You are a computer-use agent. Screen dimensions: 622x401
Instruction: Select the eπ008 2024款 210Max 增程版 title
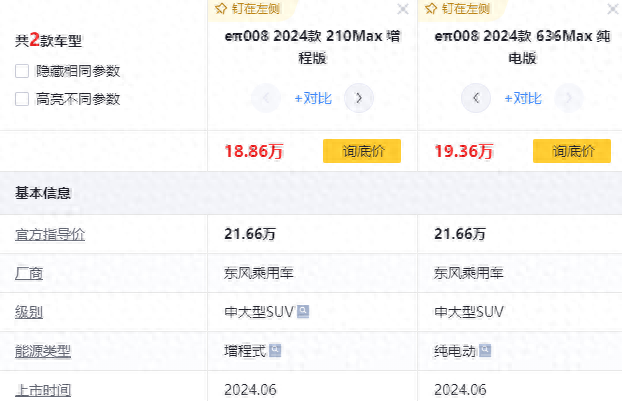[312, 47]
